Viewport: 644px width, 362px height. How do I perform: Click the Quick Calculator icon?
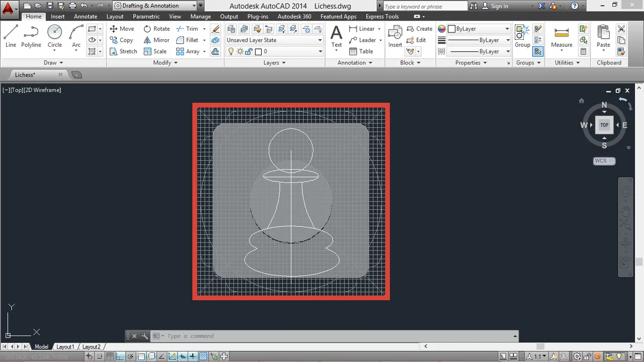coord(584,51)
